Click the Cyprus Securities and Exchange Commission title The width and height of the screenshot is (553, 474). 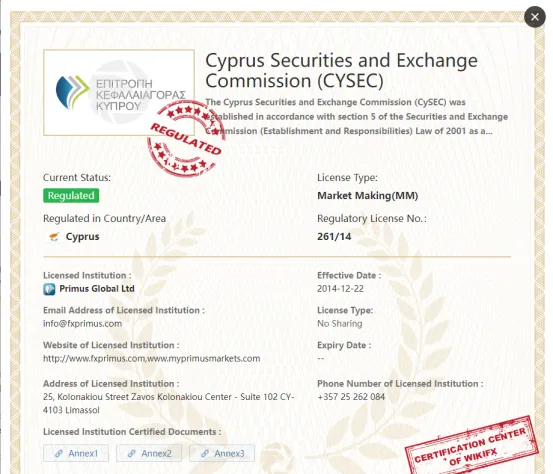pos(341,71)
